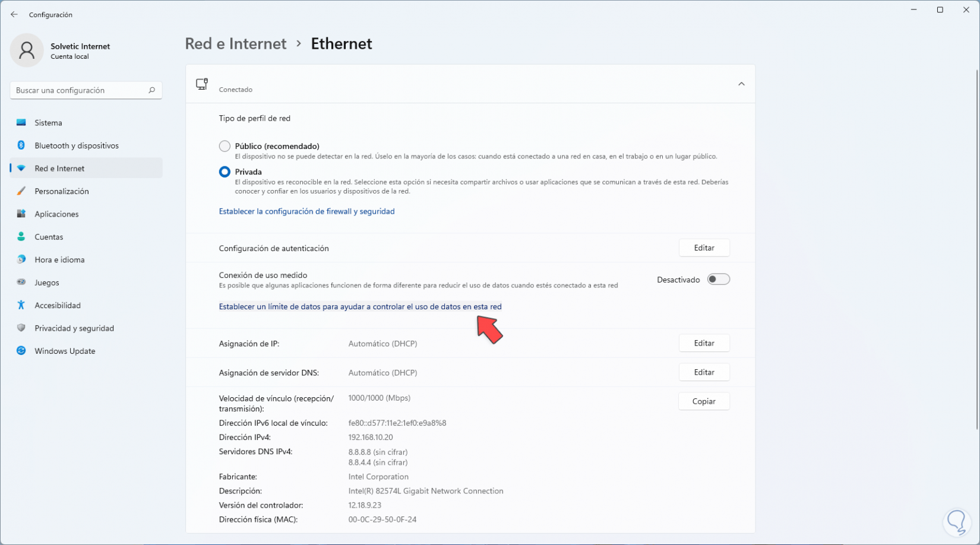This screenshot has width=980, height=545.
Task: Select Público (recomendado) network profile
Action: point(225,146)
